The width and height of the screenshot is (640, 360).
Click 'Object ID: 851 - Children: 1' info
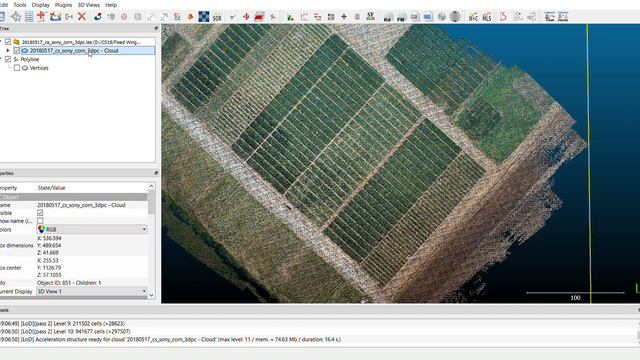tap(69, 282)
